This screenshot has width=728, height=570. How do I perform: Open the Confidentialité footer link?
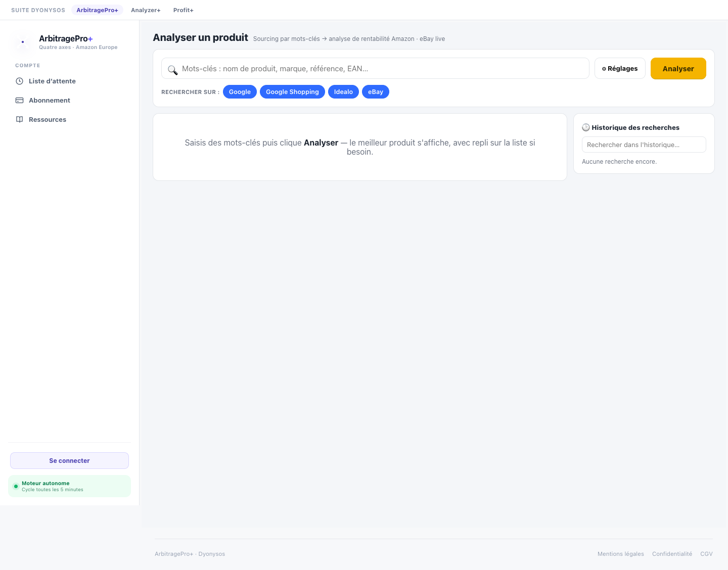pyautogui.click(x=672, y=554)
